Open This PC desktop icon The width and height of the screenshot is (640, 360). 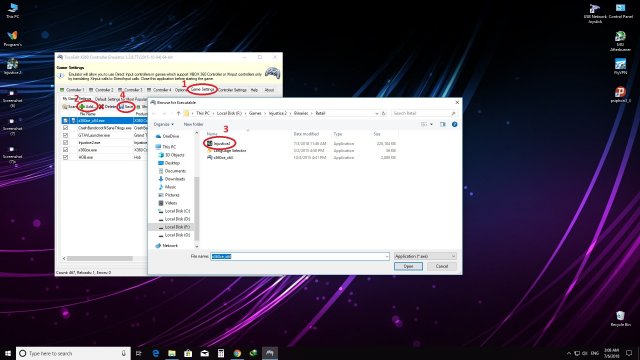pyautogui.click(x=12, y=10)
